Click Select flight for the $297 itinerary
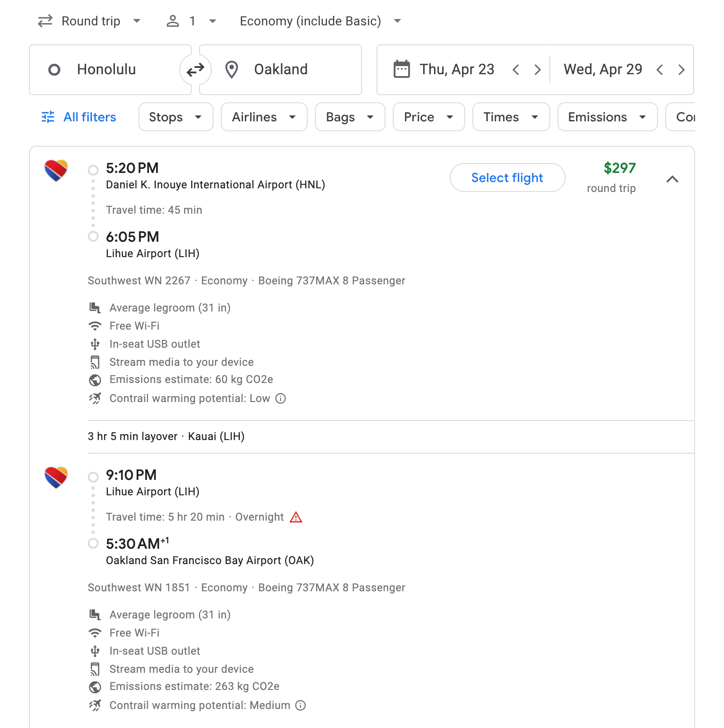The height and width of the screenshot is (728, 724). [x=507, y=177]
